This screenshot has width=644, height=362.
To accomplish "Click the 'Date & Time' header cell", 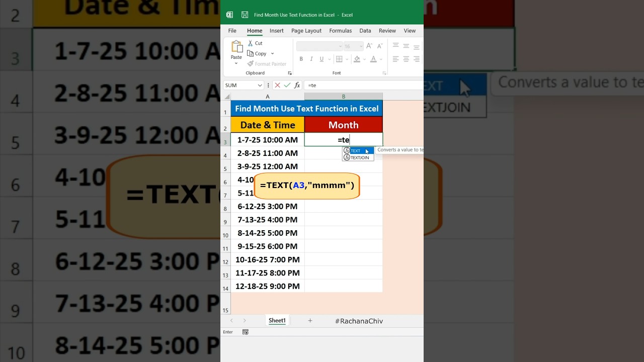I will (x=268, y=125).
